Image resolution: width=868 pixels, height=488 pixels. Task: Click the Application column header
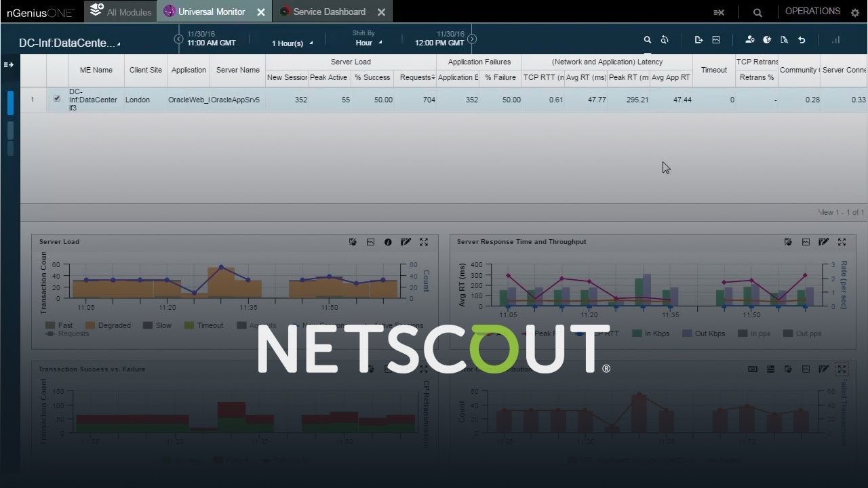pos(189,70)
